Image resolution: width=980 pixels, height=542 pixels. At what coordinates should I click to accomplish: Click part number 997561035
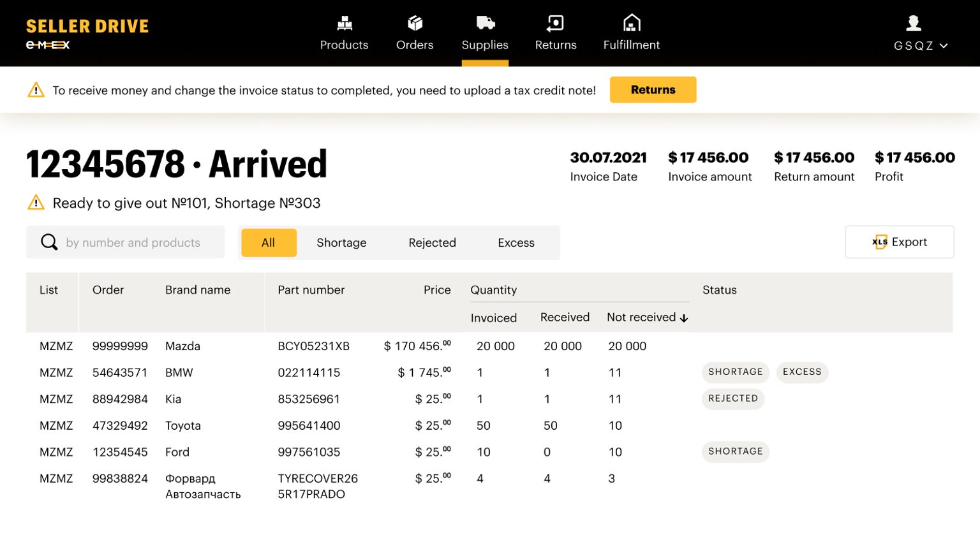point(309,452)
